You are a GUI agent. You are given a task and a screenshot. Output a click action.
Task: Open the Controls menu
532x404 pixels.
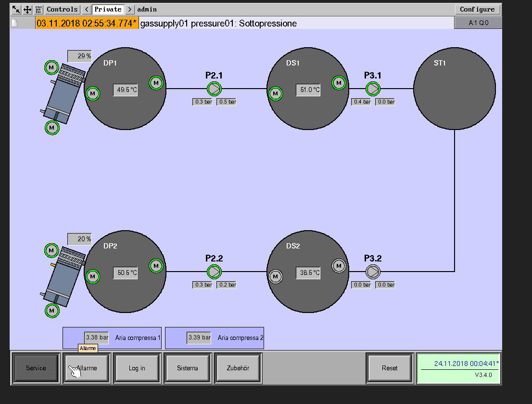tap(62, 9)
